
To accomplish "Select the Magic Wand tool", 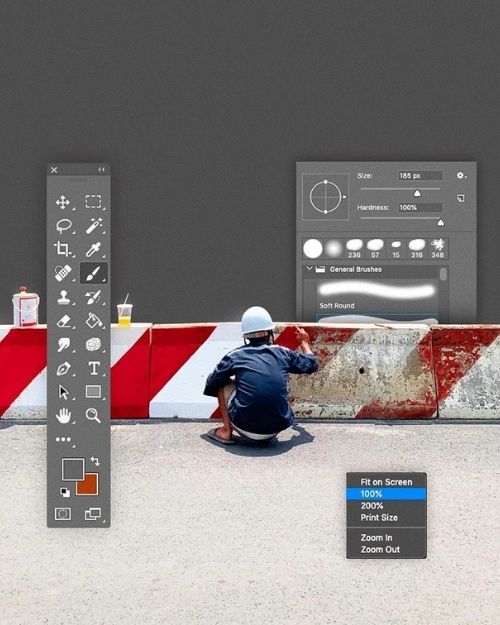I will [x=94, y=226].
